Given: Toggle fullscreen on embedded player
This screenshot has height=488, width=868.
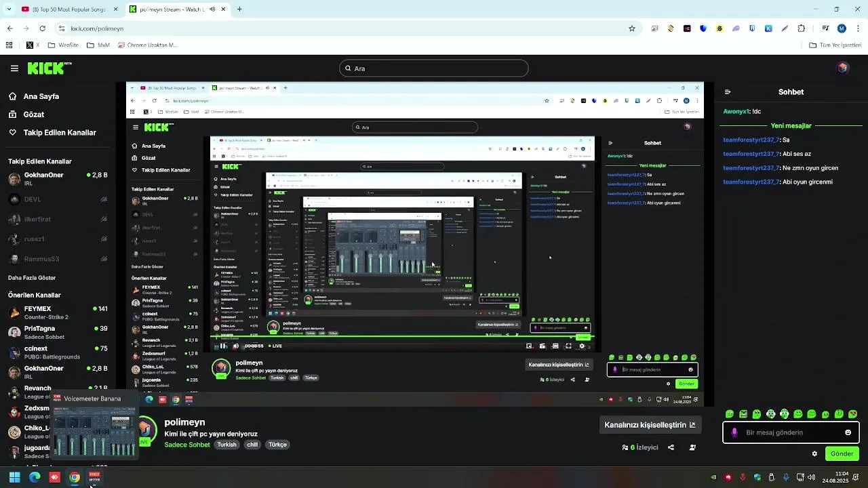Looking at the screenshot, I should 568,346.
